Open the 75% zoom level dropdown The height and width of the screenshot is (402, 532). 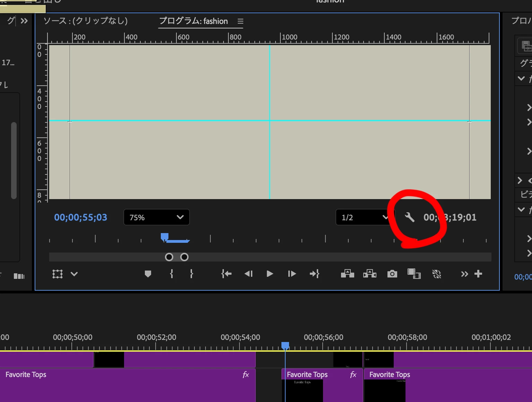pyautogui.click(x=156, y=217)
